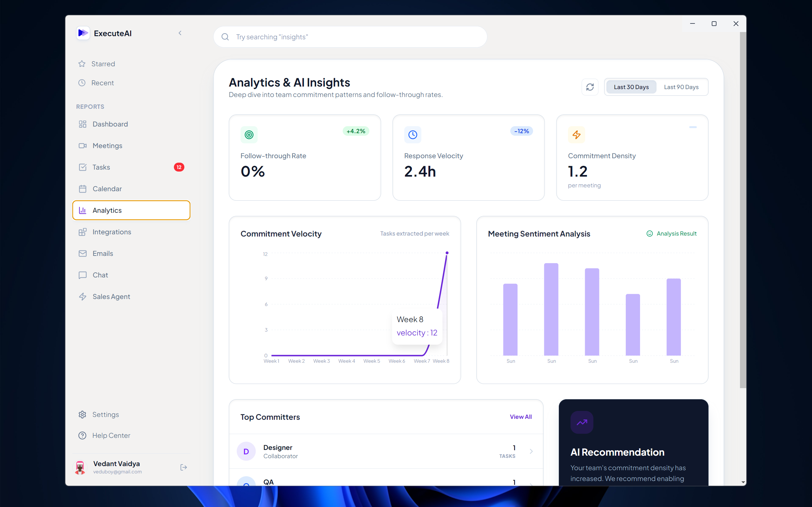Switch range to Last 90 Days
This screenshot has width=812, height=507.
tap(681, 87)
